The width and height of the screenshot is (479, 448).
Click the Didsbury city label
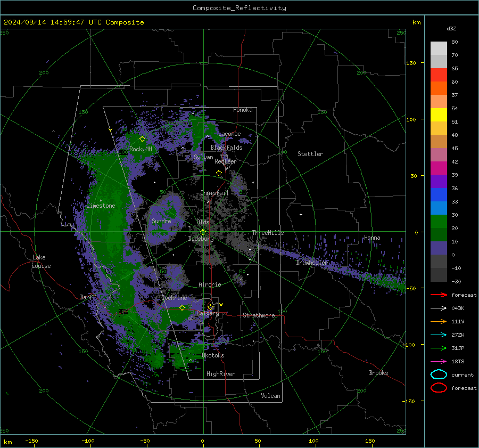[201, 239]
